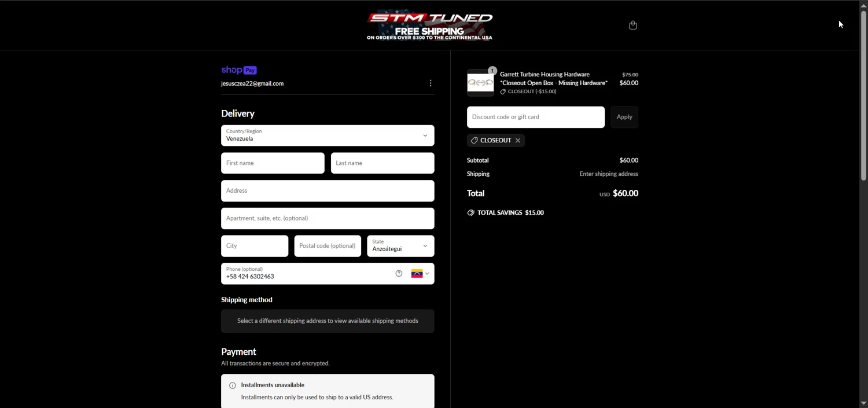Focus the City field
The height and width of the screenshot is (408, 868).
tap(255, 246)
